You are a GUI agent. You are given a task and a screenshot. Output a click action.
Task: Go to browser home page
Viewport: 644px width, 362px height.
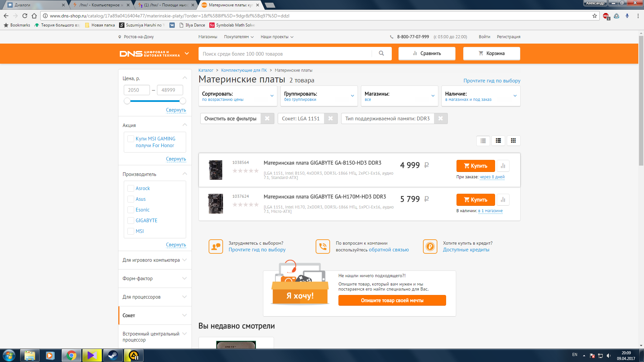coord(34,16)
